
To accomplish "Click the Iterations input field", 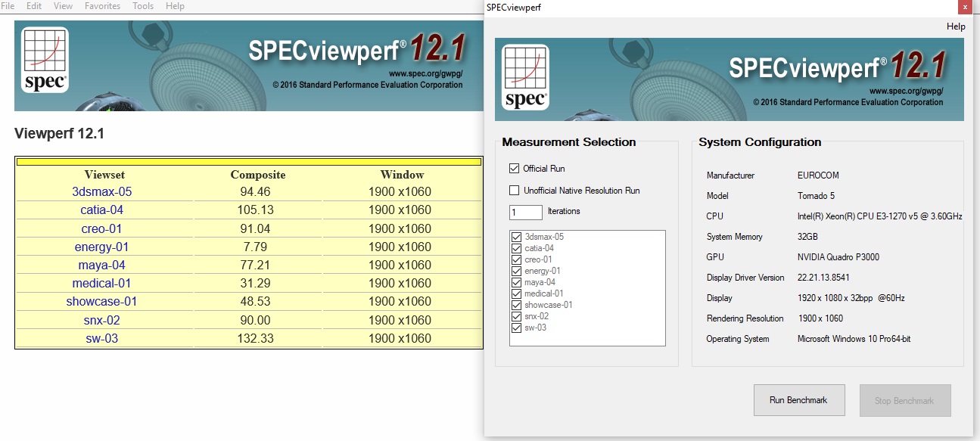I will tap(526, 212).
